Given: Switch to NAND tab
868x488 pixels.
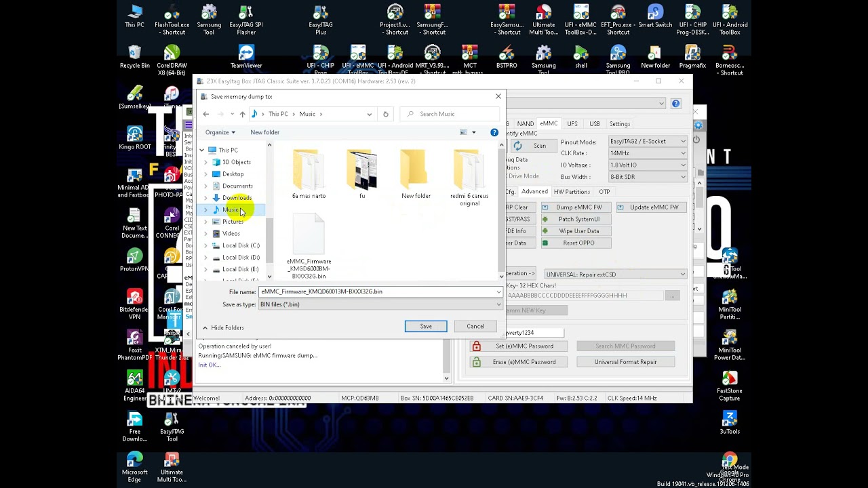Looking at the screenshot, I should [525, 124].
